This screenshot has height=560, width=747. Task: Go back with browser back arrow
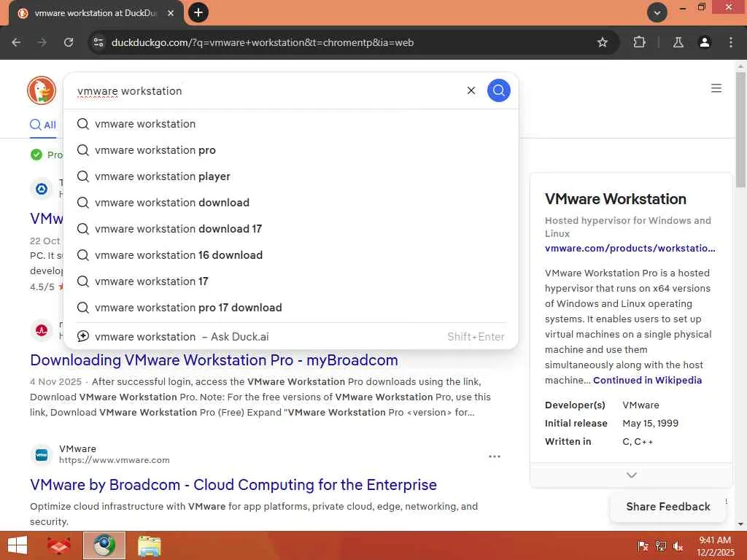16,42
